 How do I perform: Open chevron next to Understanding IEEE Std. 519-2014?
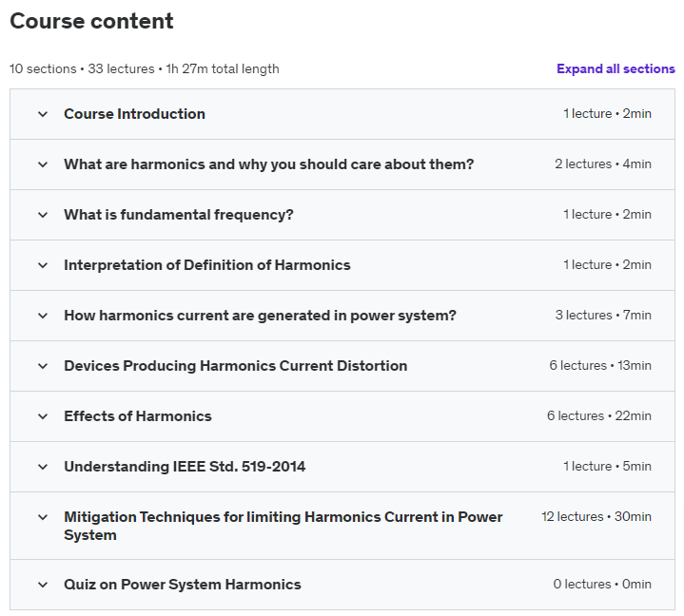pos(43,467)
